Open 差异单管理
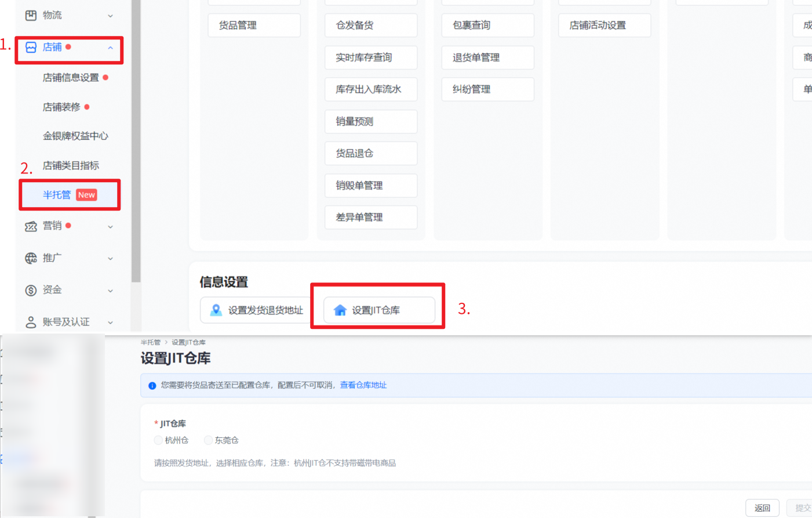 coord(371,218)
